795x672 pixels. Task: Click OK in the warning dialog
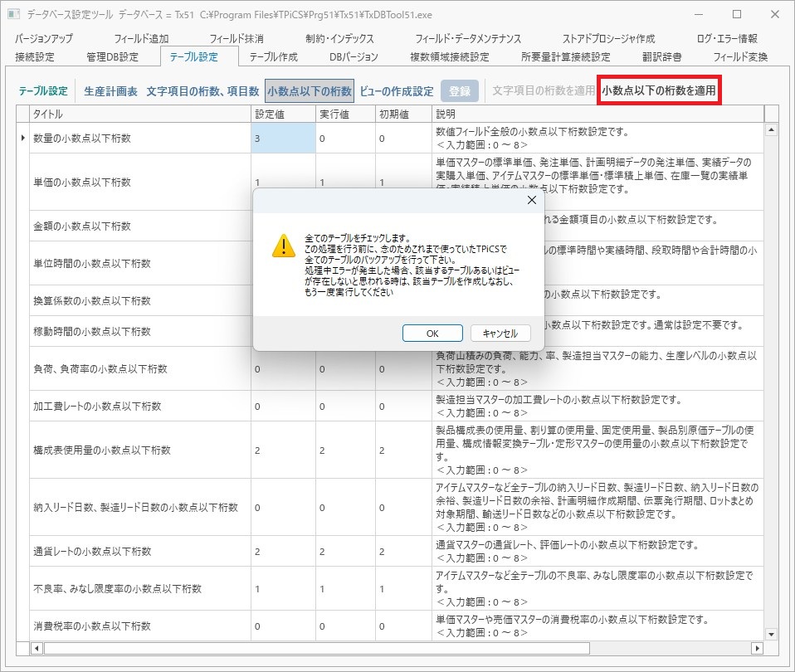click(x=432, y=334)
